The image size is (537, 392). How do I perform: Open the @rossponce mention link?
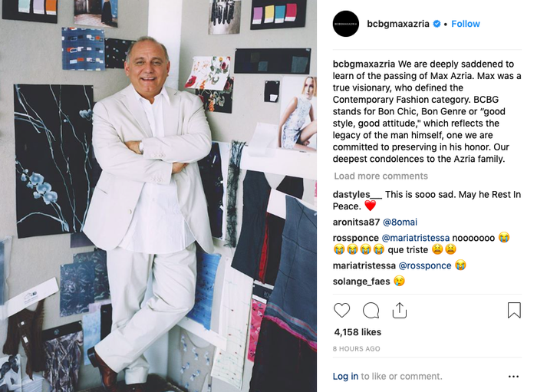tap(425, 265)
